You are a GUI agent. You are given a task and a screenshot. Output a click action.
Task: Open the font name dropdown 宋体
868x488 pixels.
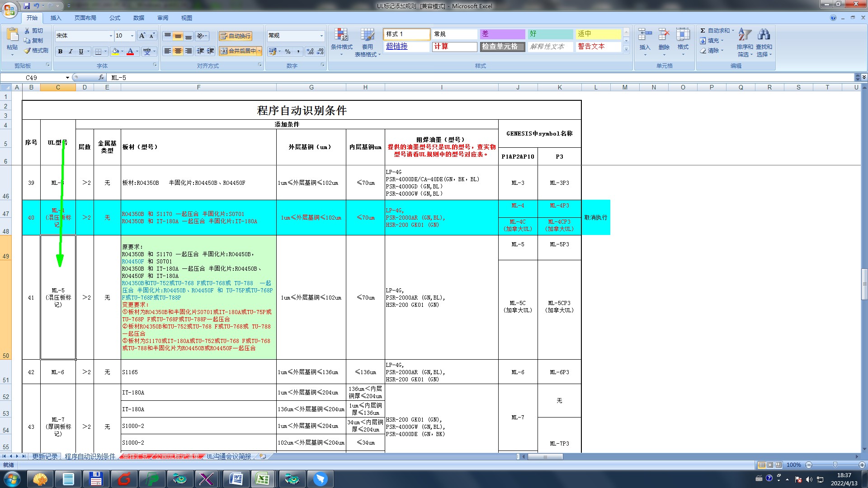111,36
